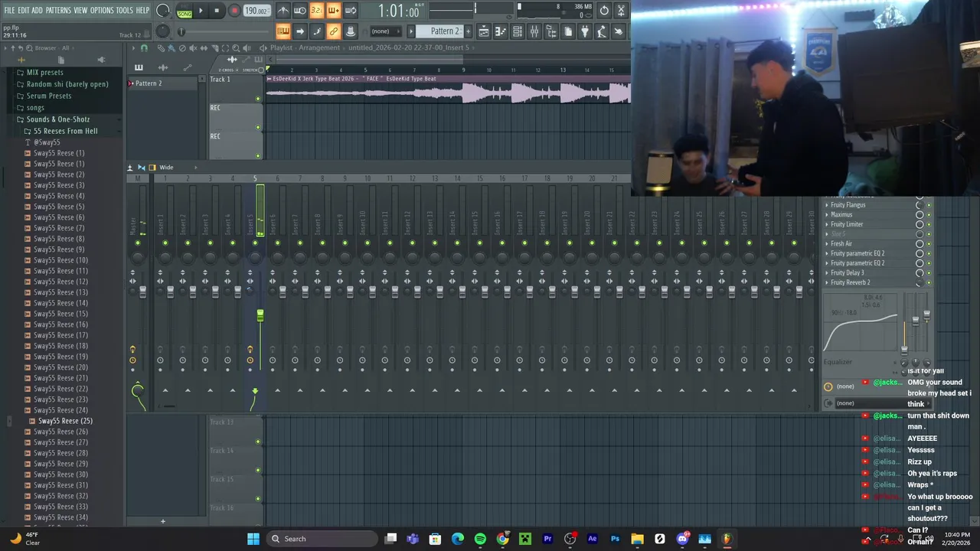
Task: Collapse the Sounds & One-Shotz folder
Action: (58, 119)
